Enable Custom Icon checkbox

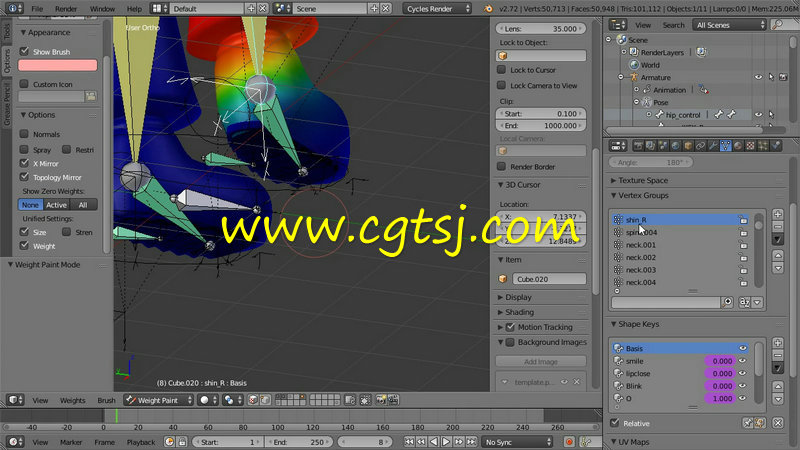24,84
